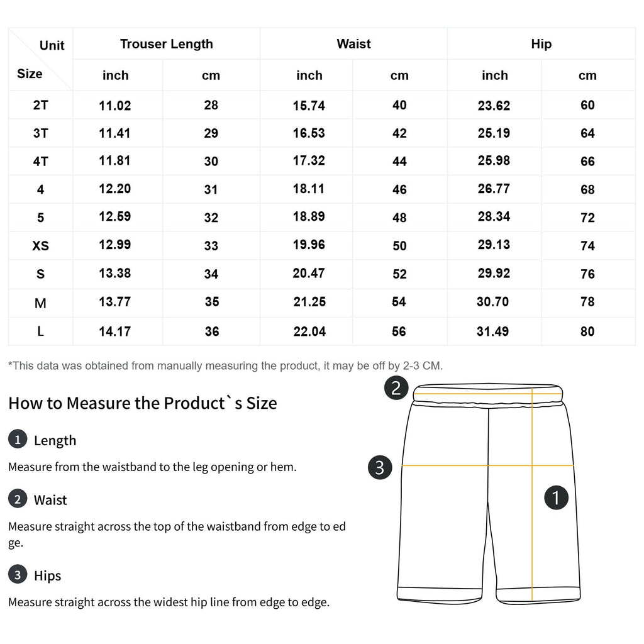Select the circled 3 marker beside shorts hip line
Image resolution: width=644 pixels, height=644 pixels.
click(380, 467)
